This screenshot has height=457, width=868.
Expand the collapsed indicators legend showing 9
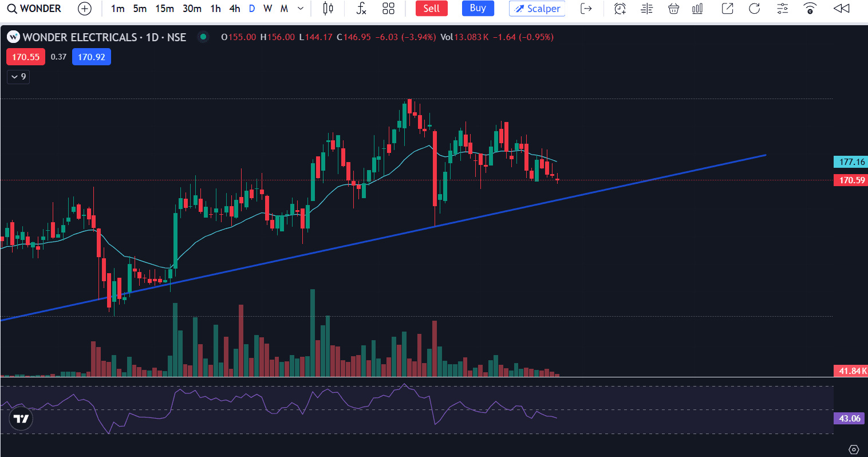pos(18,77)
